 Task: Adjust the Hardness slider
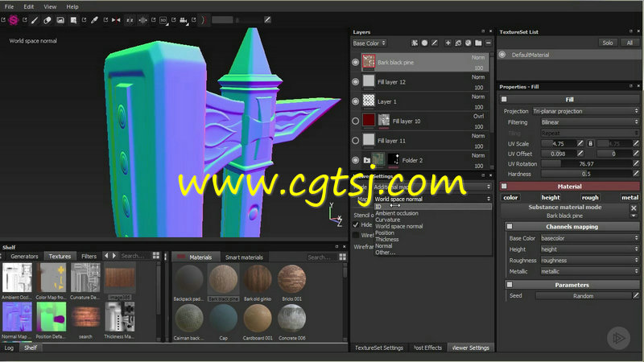tap(586, 174)
